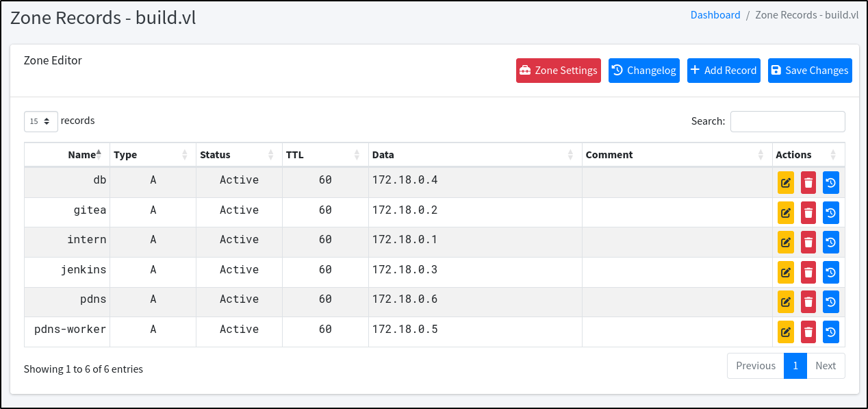868x409 pixels.
Task: View changelog history for intern record
Action: pos(830,243)
